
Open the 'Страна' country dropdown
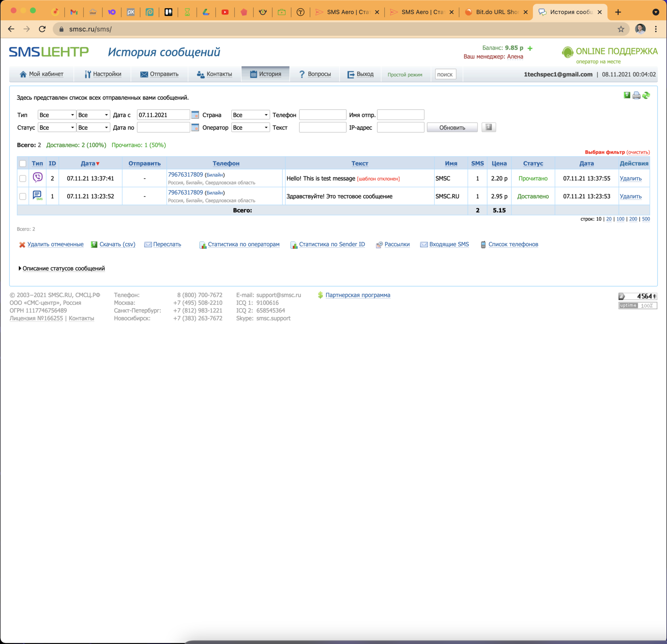[250, 115]
